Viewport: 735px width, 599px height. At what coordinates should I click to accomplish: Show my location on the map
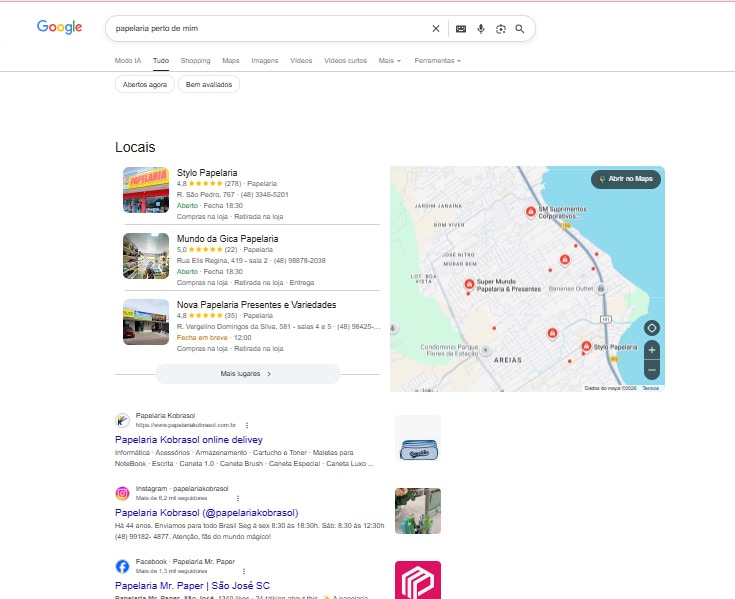pos(652,328)
